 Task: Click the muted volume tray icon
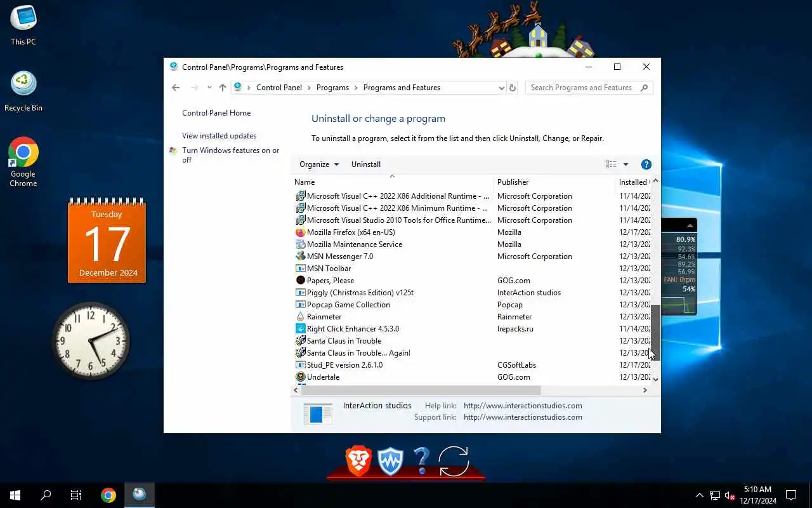coord(730,496)
